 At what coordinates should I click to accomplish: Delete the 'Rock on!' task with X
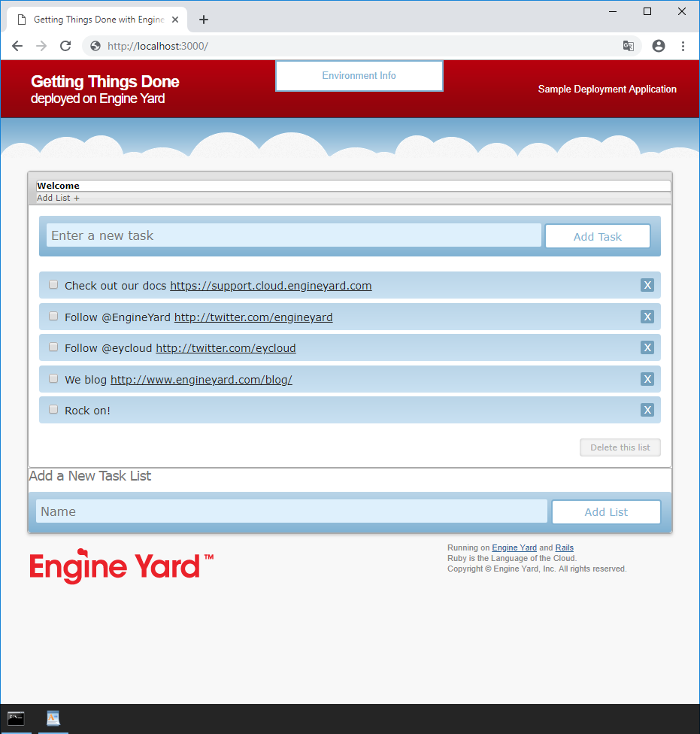point(647,410)
